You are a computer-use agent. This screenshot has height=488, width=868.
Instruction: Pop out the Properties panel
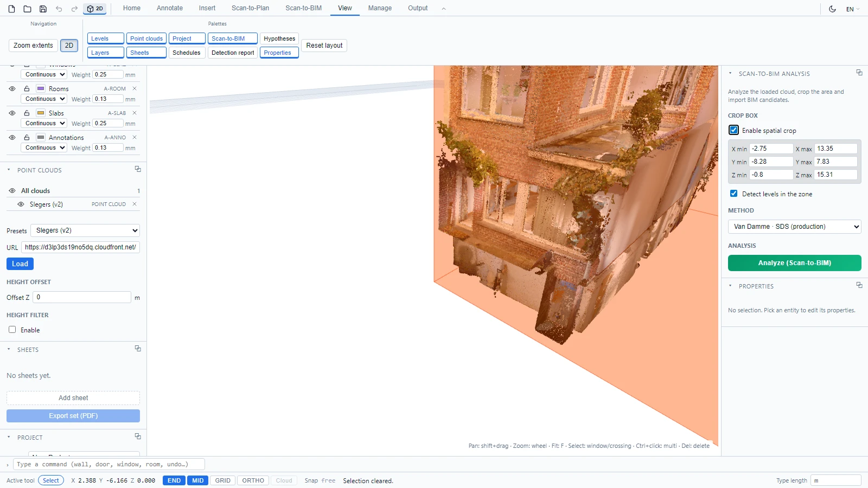click(859, 285)
